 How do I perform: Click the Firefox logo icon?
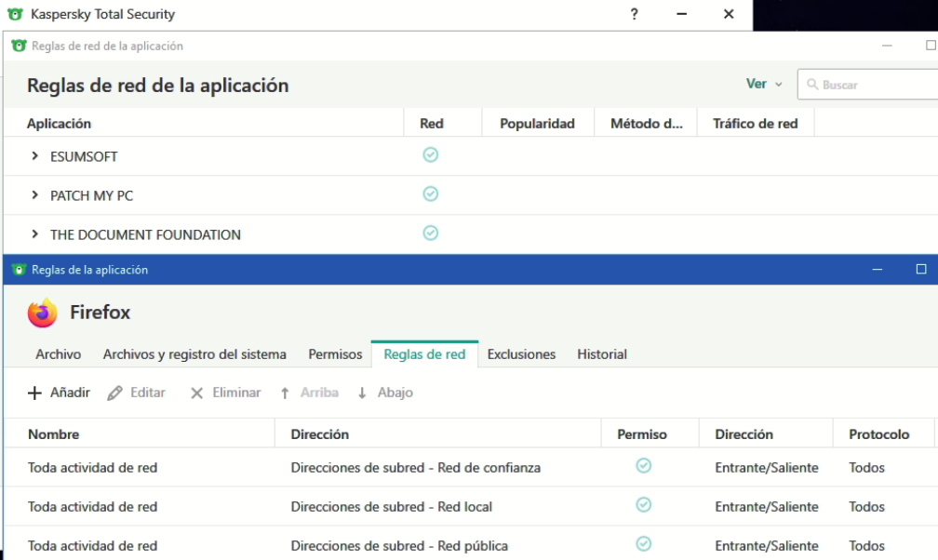coord(43,313)
